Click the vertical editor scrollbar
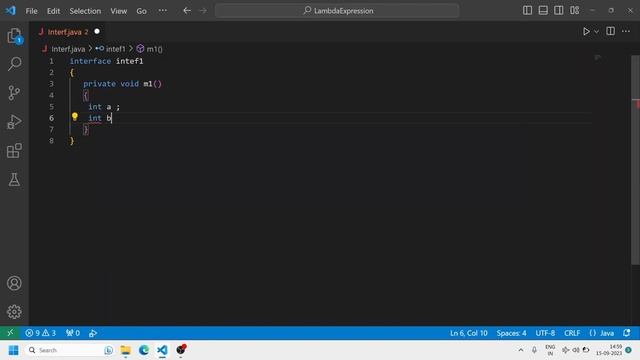 pos(636,159)
